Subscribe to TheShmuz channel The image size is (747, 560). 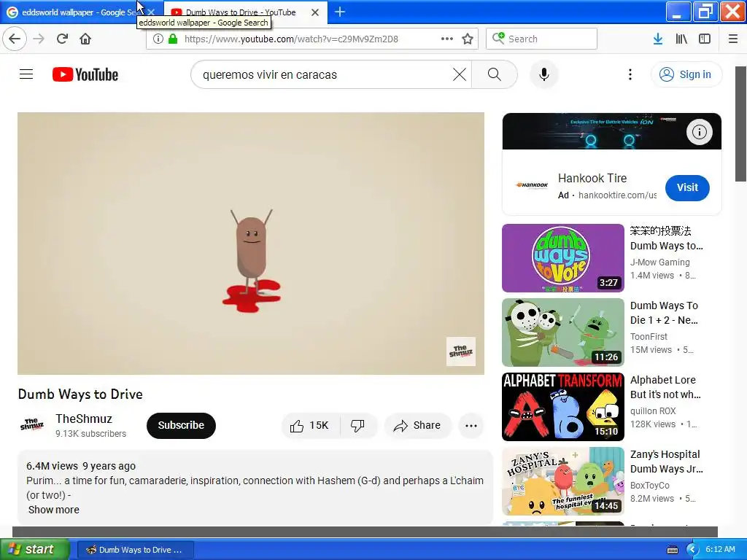[181, 425]
